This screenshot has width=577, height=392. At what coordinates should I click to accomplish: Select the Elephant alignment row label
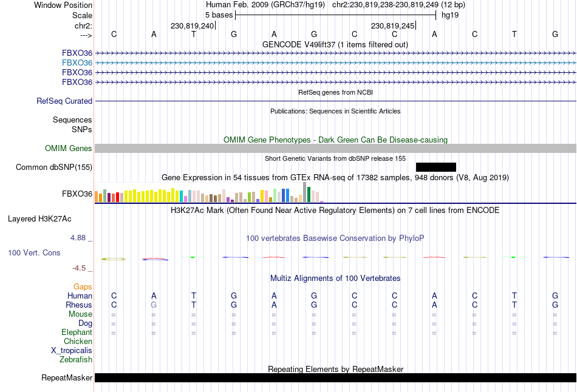(77, 333)
